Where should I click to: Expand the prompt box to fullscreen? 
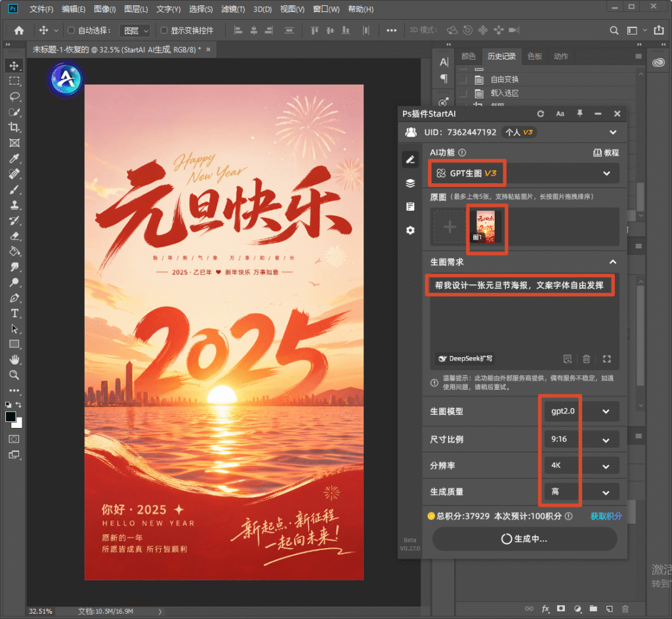coord(607,359)
